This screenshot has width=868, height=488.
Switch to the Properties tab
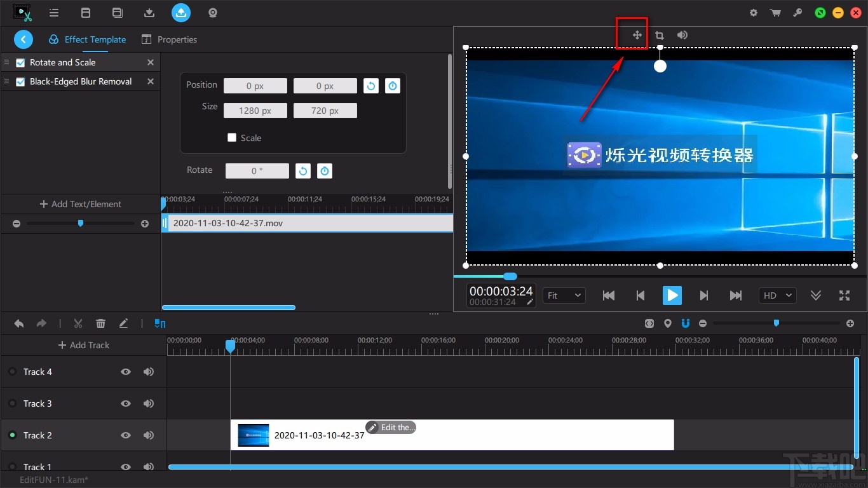click(x=169, y=39)
